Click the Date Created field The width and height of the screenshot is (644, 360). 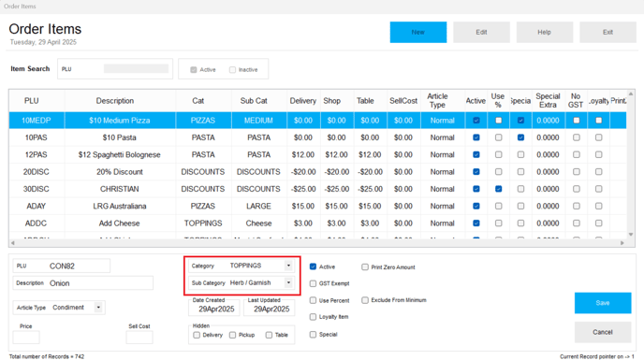coord(214,310)
